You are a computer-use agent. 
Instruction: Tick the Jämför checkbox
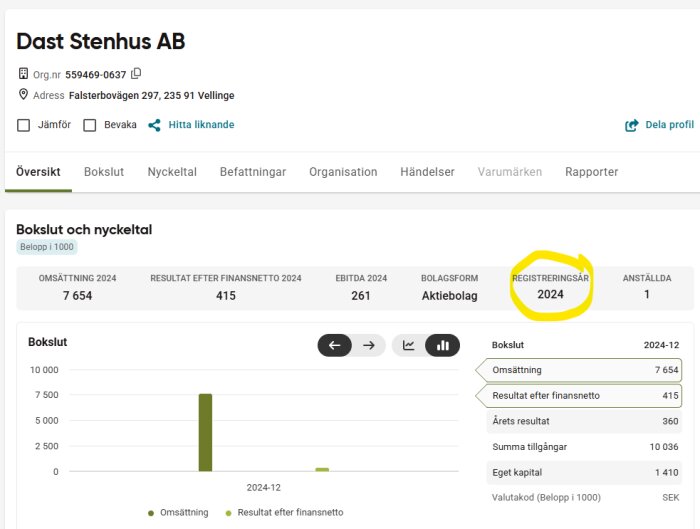[x=23, y=125]
